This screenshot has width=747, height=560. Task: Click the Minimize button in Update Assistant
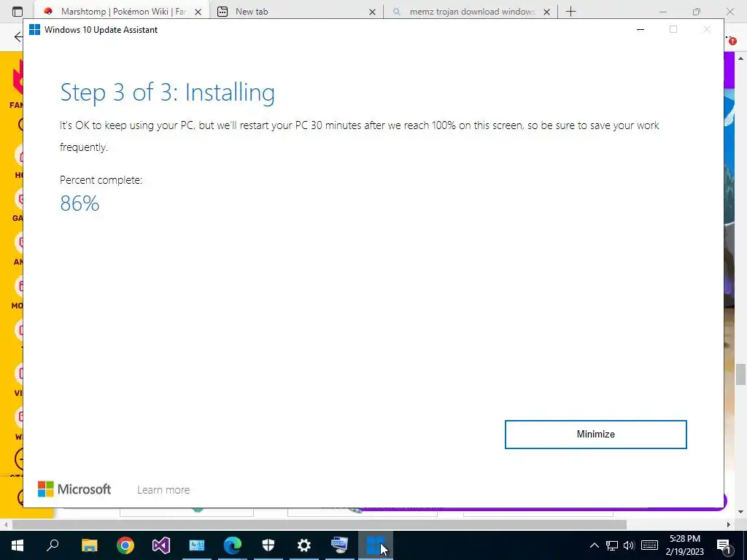coord(595,435)
